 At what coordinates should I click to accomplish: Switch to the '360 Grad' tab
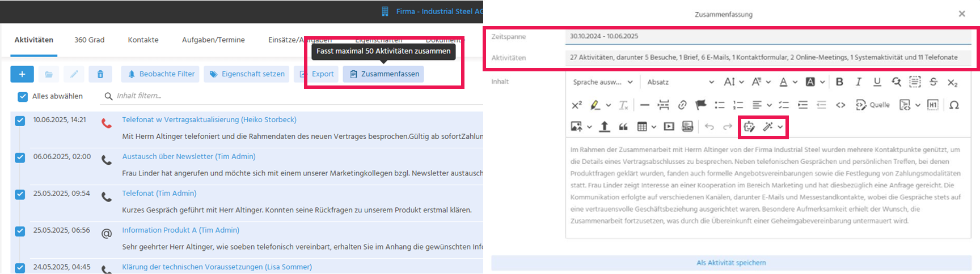90,40
